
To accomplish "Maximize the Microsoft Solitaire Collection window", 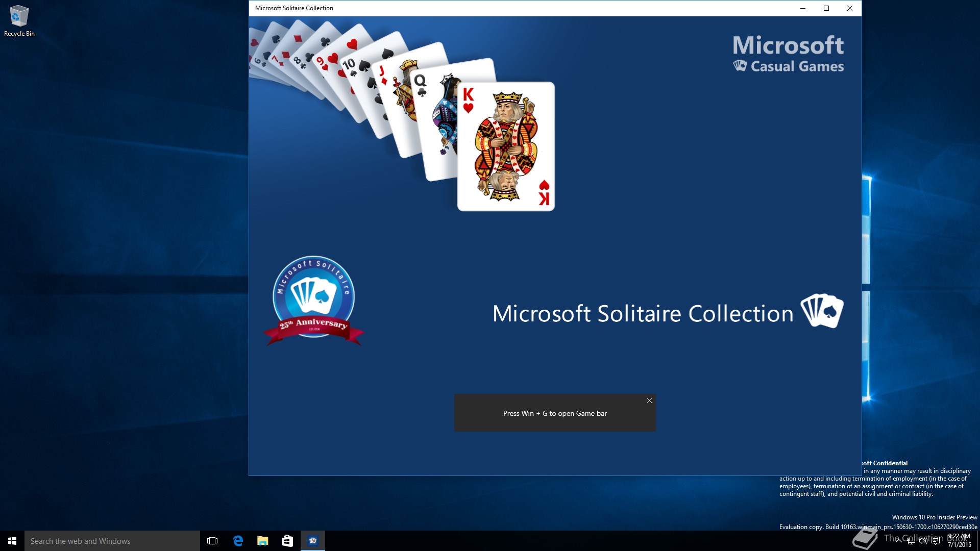I will pyautogui.click(x=826, y=8).
